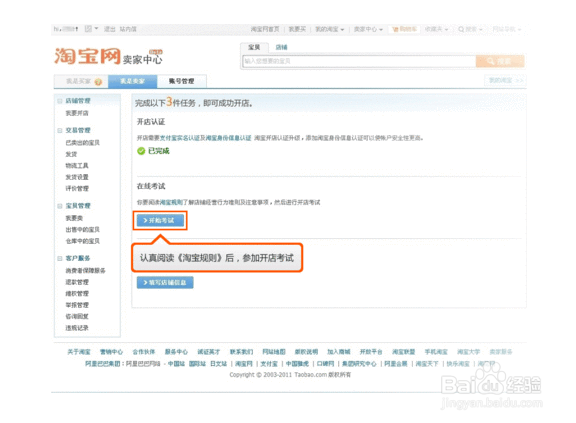Open the 网站导航 dropdown

tap(507, 29)
